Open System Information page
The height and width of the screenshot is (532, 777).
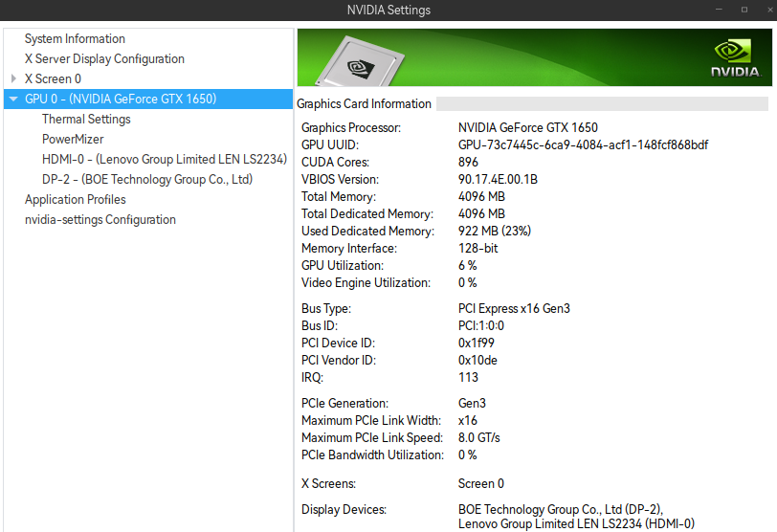[75, 39]
